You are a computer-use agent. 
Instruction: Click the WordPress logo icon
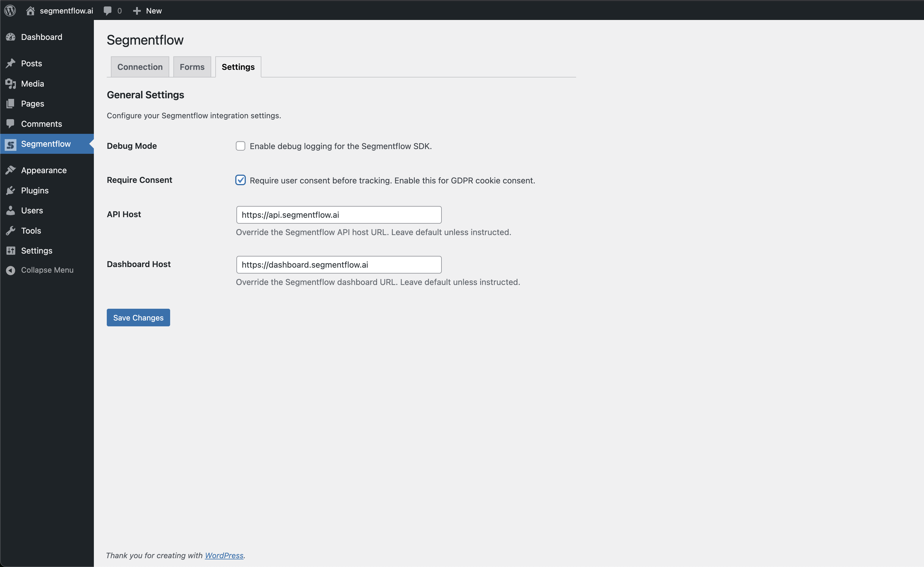pyautogui.click(x=10, y=11)
